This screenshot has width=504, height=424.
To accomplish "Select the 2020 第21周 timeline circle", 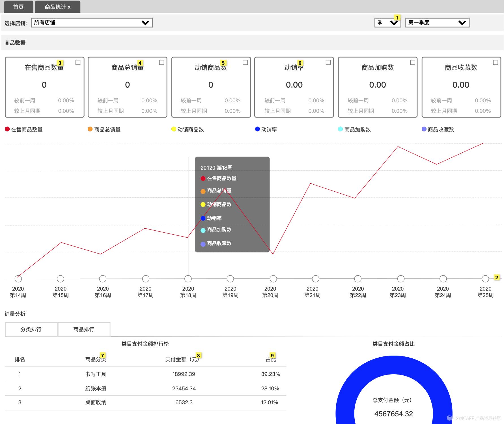I will click(316, 279).
